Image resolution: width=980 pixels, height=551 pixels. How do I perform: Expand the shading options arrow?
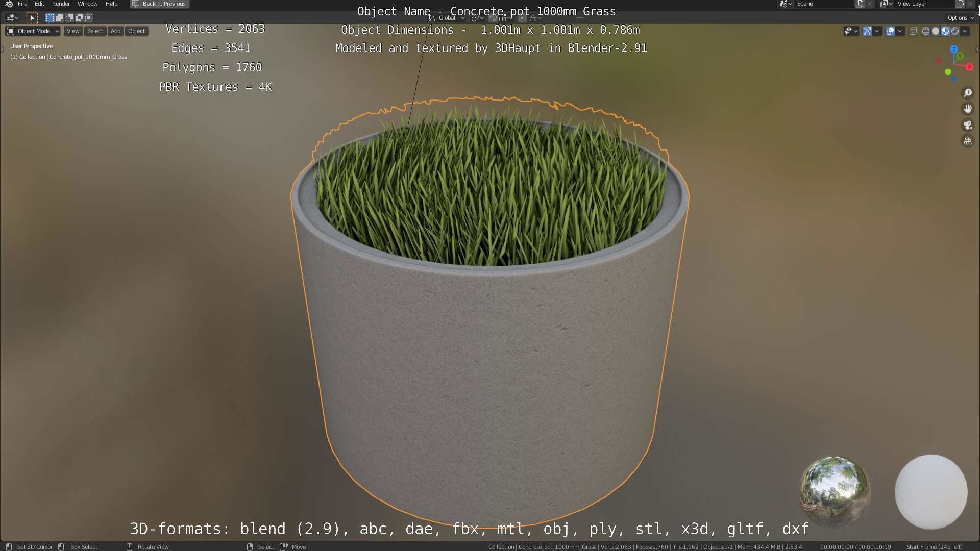pyautogui.click(x=965, y=31)
